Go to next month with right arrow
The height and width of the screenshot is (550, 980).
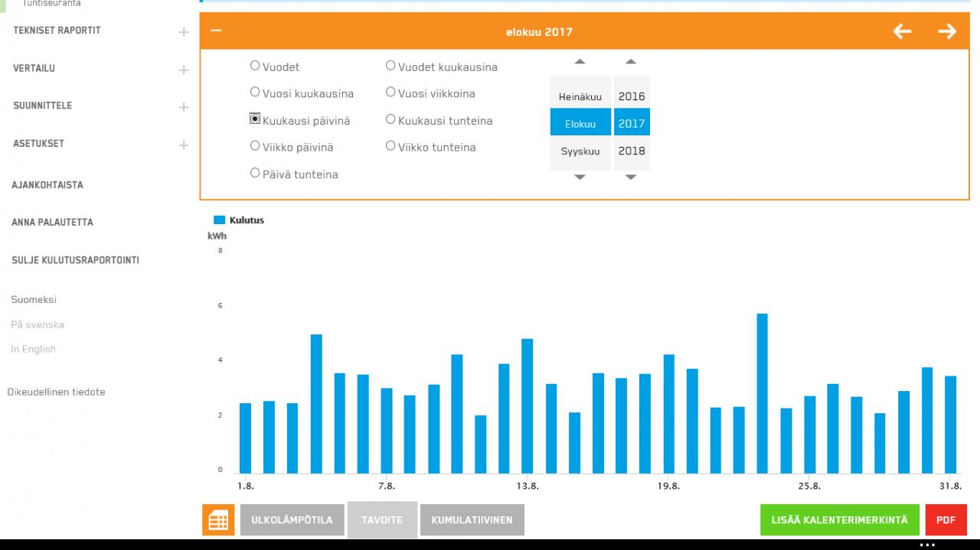pos(947,31)
